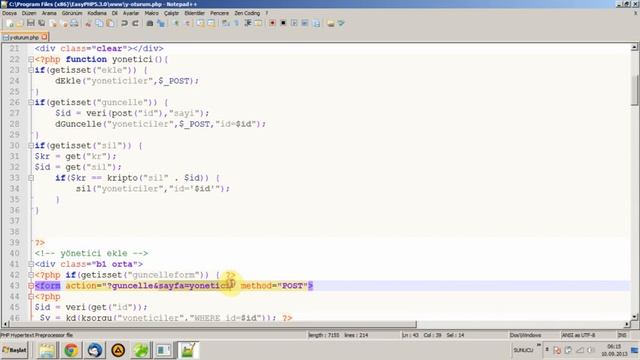Toggle macro recording with red dot
The image size is (640, 360).
click(x=272, y=23)
